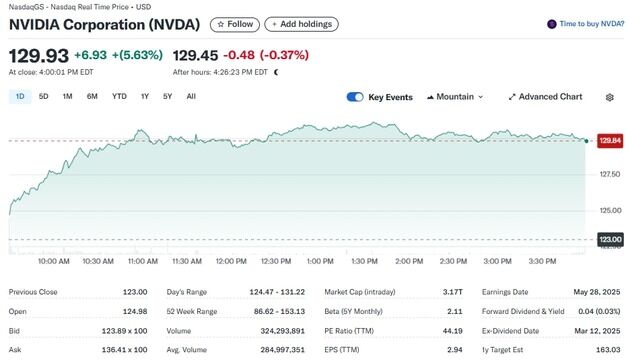
Task: Switch to the 1M range tab
Action: [67, 97]
